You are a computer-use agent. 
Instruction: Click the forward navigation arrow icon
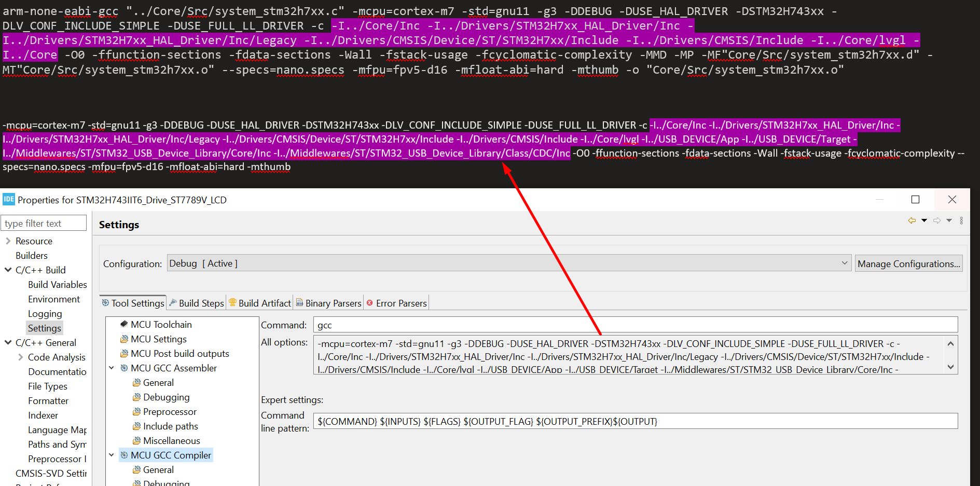click(937, 220)
